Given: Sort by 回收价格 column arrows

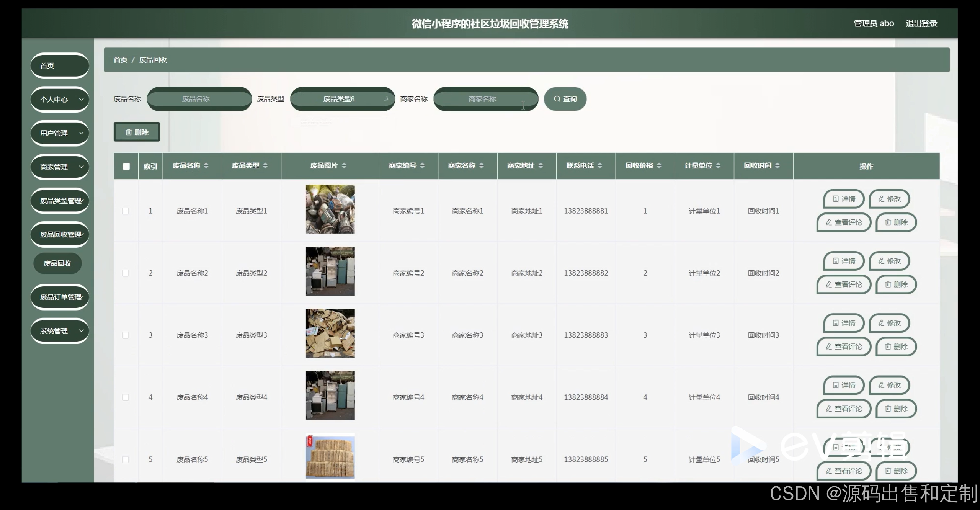Looking at the screenshot, I should point(659,166).
